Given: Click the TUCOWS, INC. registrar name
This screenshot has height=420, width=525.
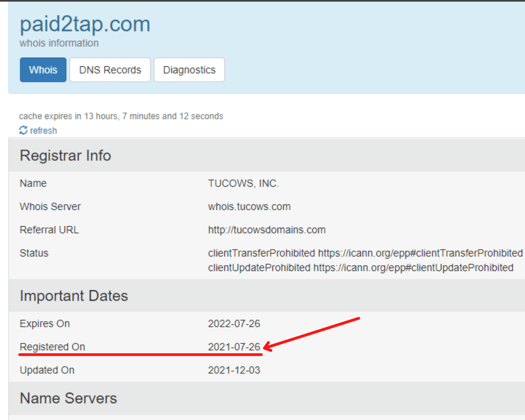Looking at the screenshot, I should [243, 183].
